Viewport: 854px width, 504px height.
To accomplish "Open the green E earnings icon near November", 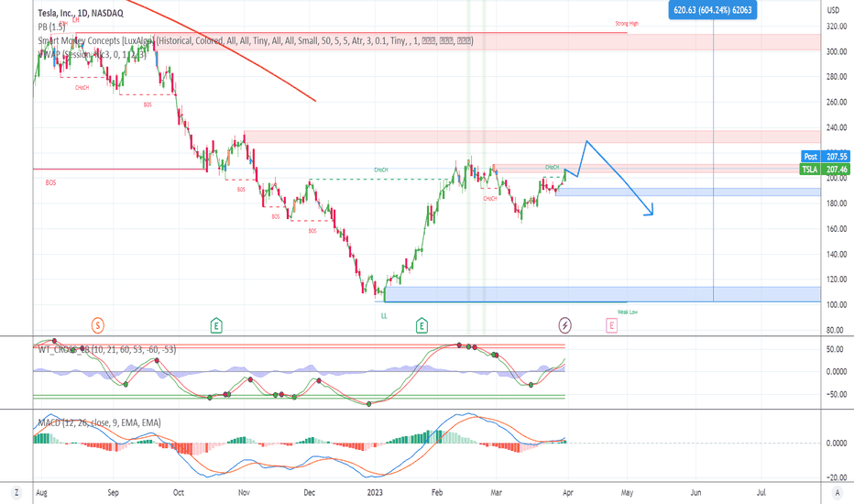I will [216, 326].
